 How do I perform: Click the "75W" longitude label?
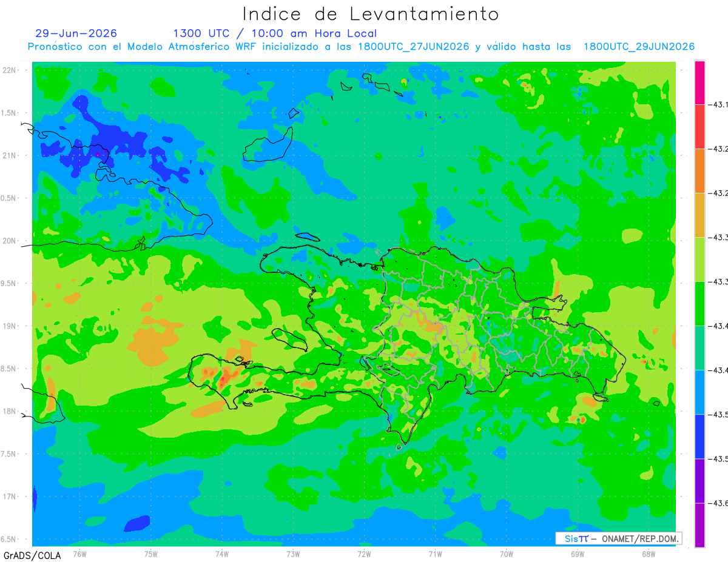coord(151,554)
